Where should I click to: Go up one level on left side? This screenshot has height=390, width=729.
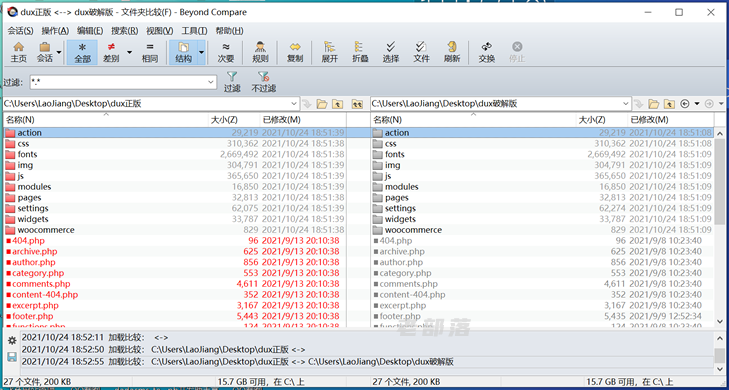[338, 104]
